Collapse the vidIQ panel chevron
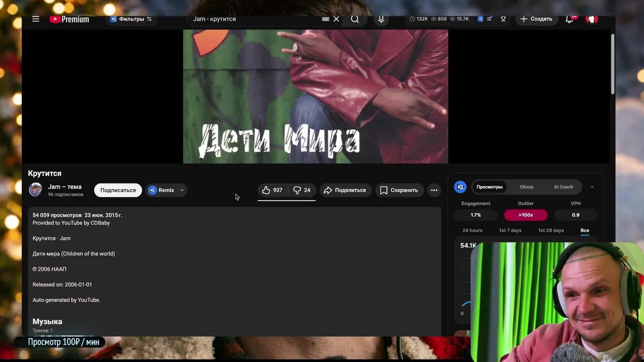This screenshot has width=644, height=362. point(592,187)
